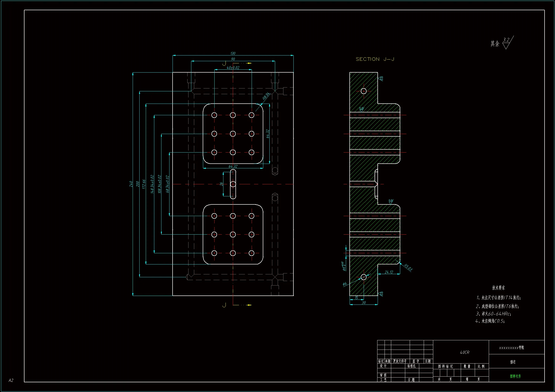
Task: Click the 淬火60-64HRc requirement line
Action: point(493,314)
